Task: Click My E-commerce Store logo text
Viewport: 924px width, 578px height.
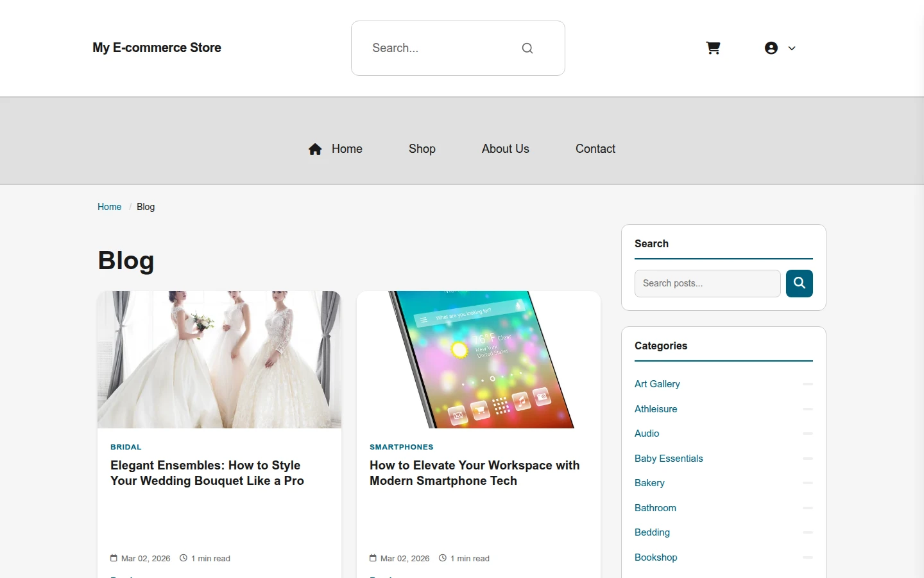Action: point(157,48)
